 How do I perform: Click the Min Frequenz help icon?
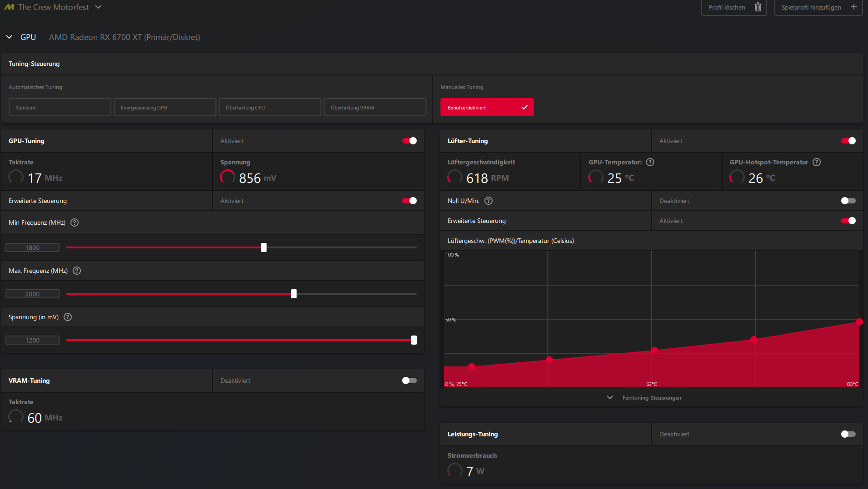pyautogui.click(x=75, y=222)
